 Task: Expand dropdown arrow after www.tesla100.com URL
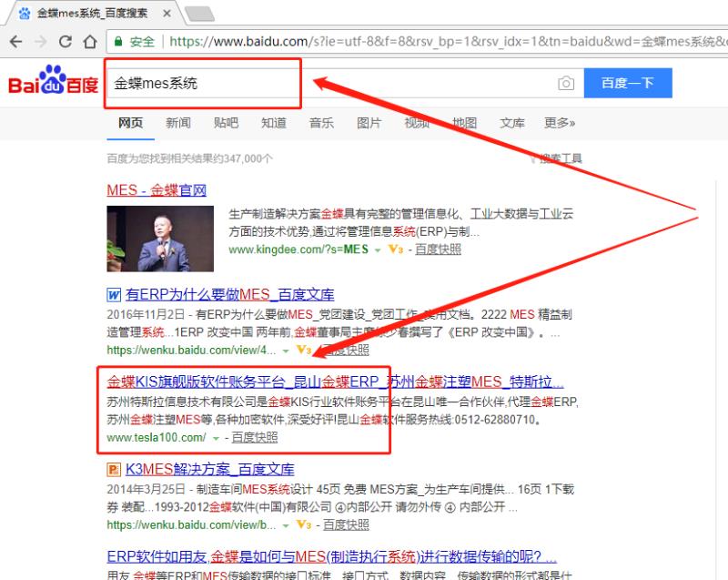[216, 438]
